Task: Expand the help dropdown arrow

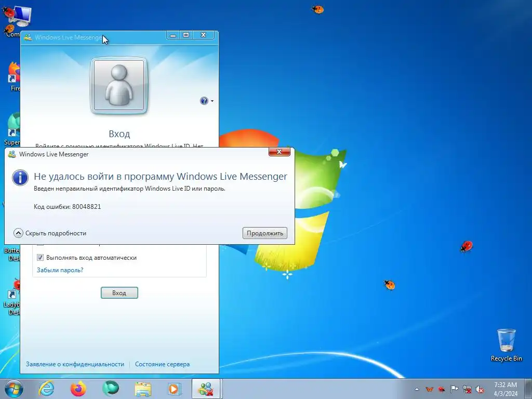Action: pyautogui.click(x=212, y=101)
